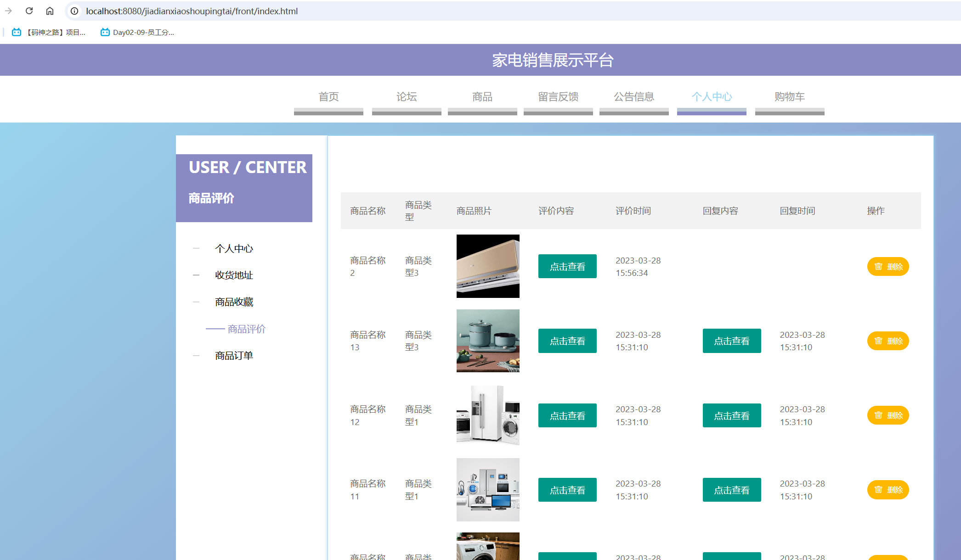View review content for 商品名称11
961x560 pixels.
tap(567, 490)
